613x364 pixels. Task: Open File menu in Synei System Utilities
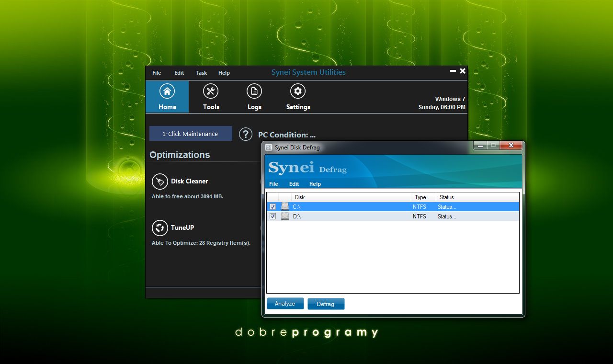(x=157, y=73)
